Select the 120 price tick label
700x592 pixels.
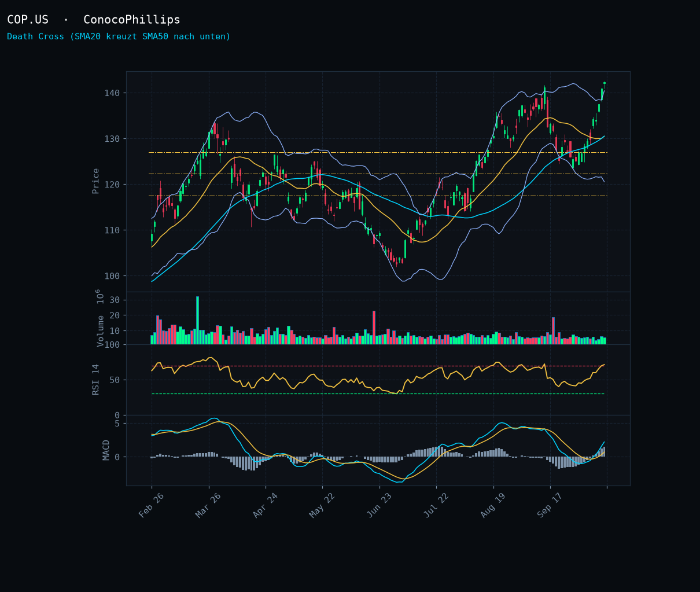tap(112, 185)
